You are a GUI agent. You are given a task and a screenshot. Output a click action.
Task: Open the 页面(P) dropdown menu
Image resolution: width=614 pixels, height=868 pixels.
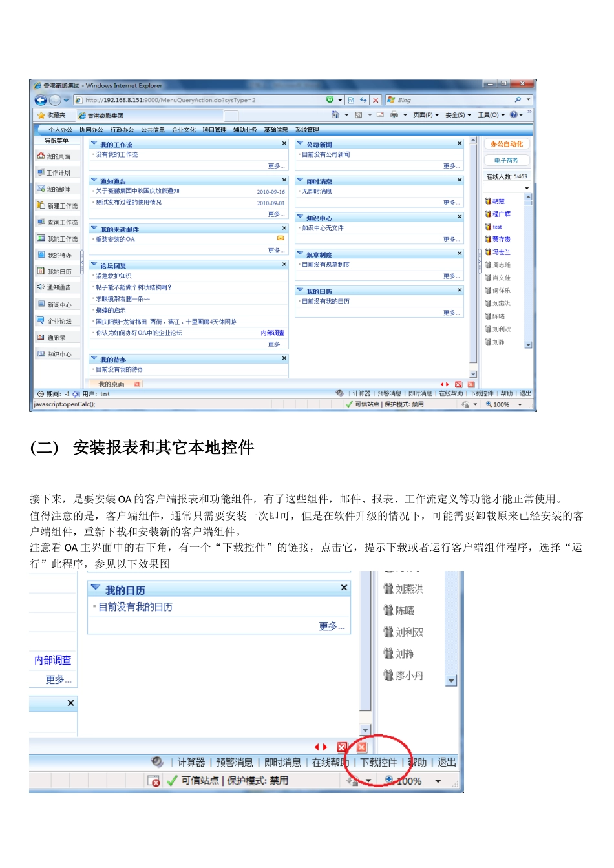[x=426, y=115]
